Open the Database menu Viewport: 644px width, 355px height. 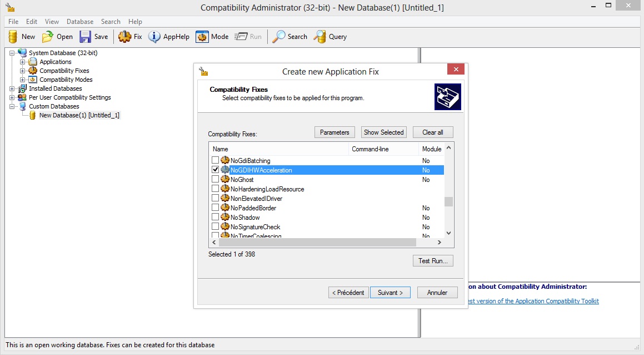click(80, 21)
